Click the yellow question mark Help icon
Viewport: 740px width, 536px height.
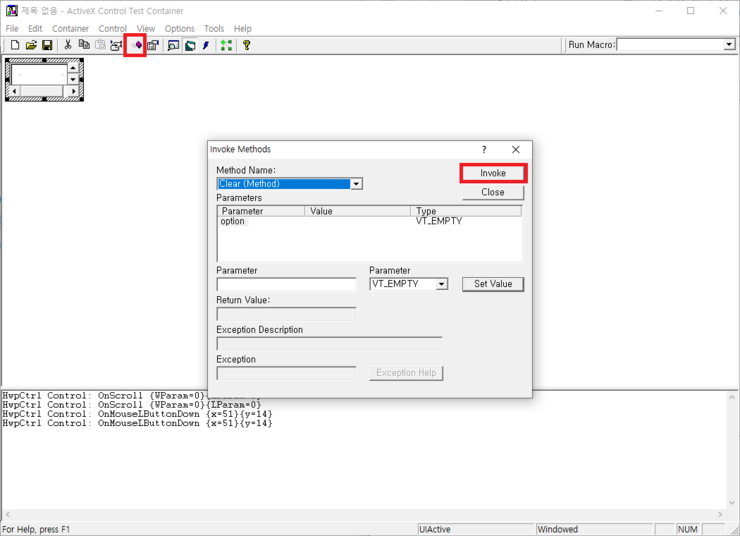pos(246,45)
